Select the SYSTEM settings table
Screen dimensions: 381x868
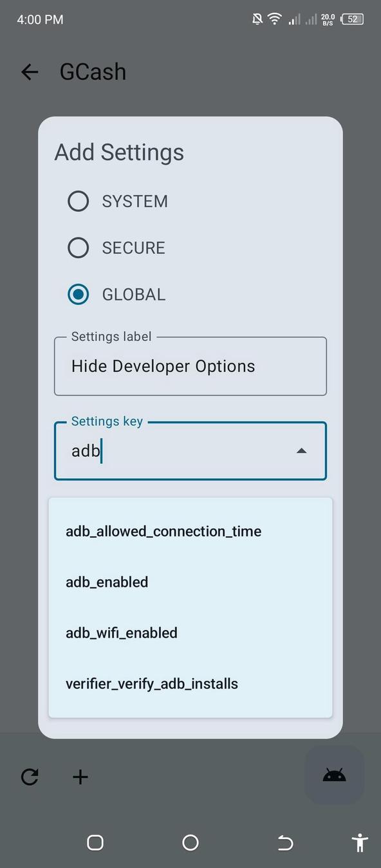point(78,201)
